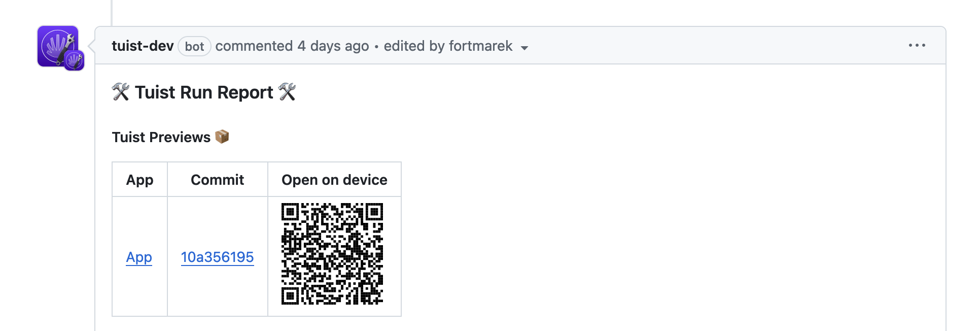The image size is (980, 331).
Task: Follow the 10a356195 commit link
Action: [217, 257]
